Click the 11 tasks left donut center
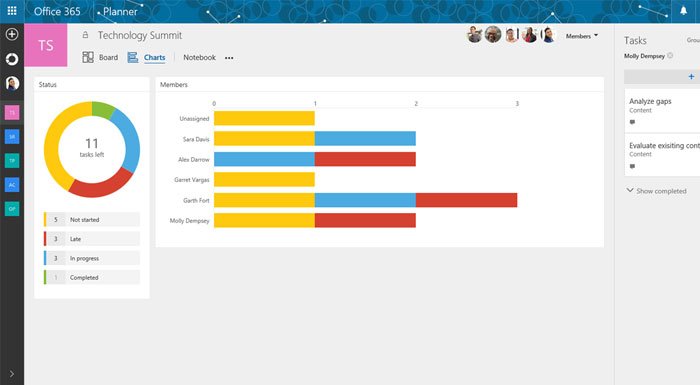Image resolution: width=700 pixels, height=385 pixels. click(92, 149)
